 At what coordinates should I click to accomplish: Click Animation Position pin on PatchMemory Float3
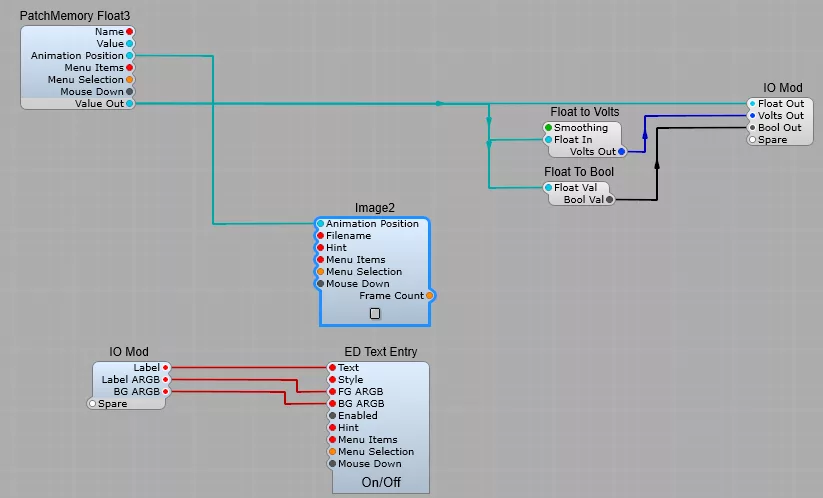[130, 56]
